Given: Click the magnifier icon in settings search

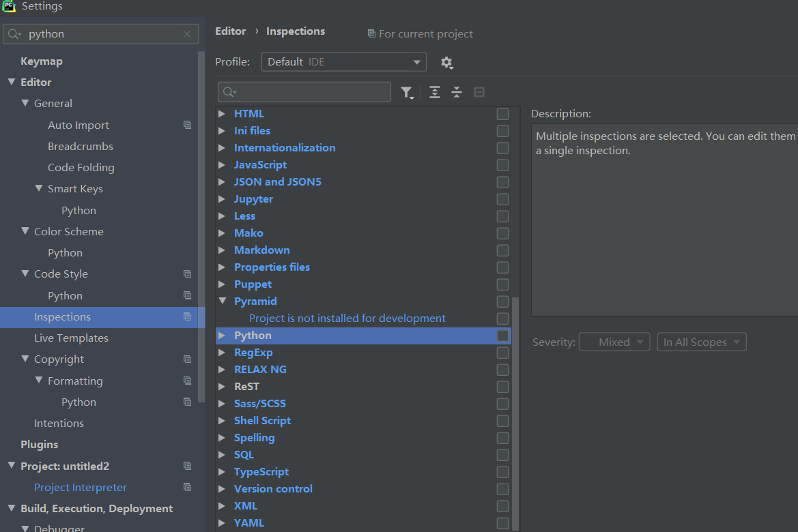Looking at the screenshot, I should (15, 34).
